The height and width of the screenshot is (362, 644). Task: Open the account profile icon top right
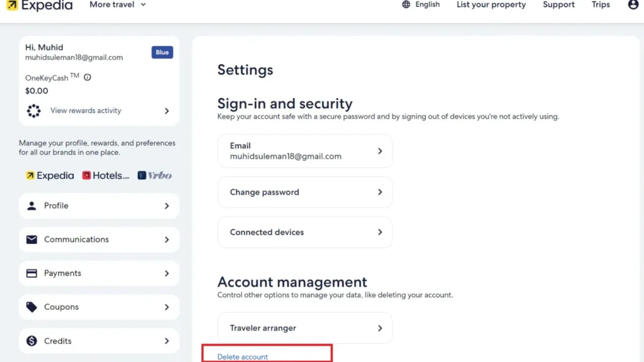pos(633,5)
